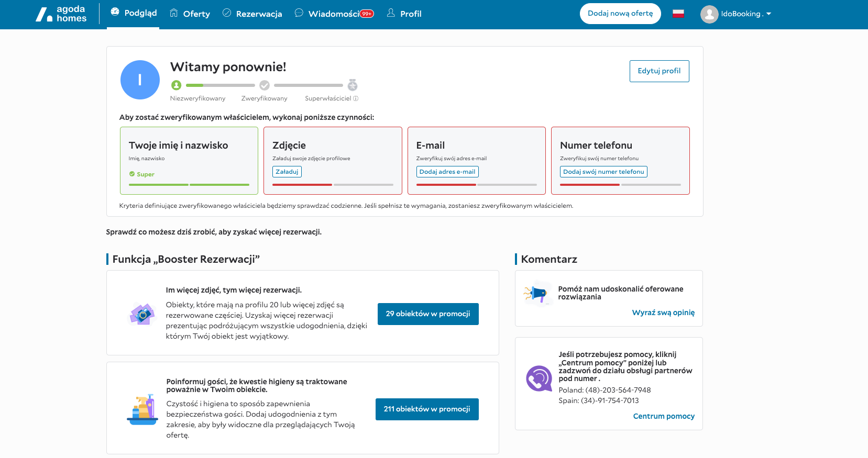The height and width of the screenshot is (458, 868).
Task: Go to the Profil tab
Action: click(x=404, y=14)
